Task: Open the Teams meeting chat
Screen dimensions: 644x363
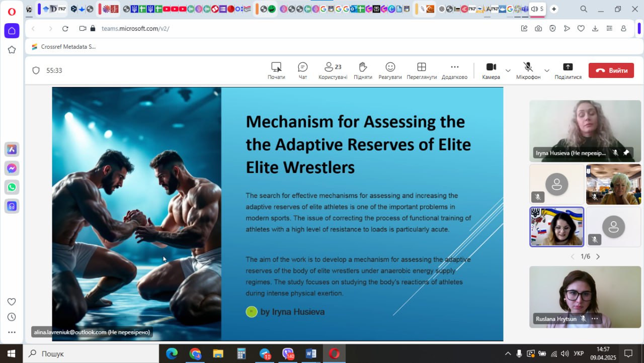Action: pos(303,70)
